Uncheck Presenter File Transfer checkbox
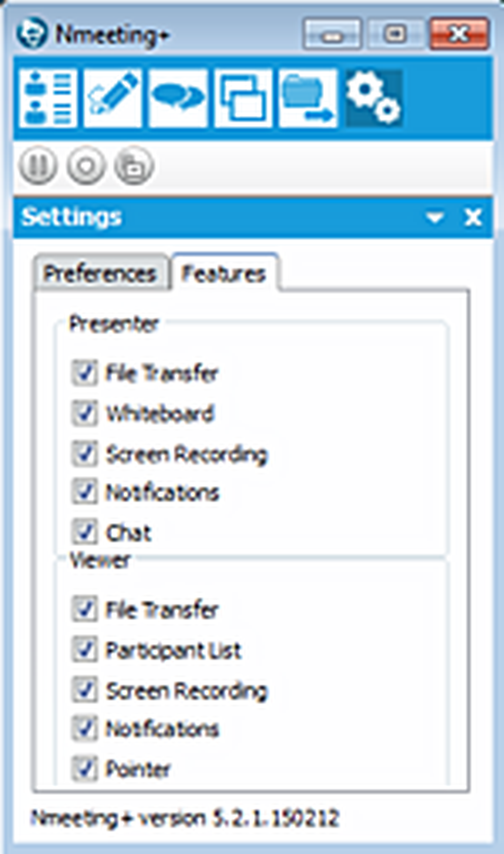The image size is (504, 854). pos(84,373)
